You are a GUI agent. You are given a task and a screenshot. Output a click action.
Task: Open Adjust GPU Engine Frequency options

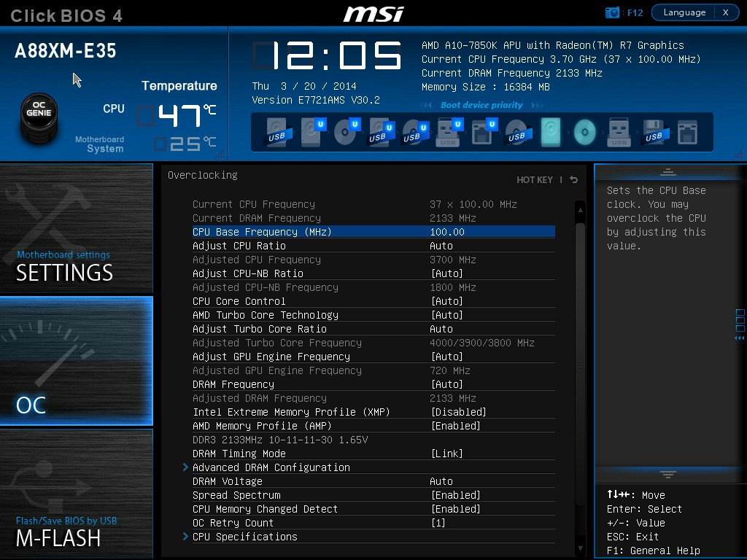pos(447,357)
